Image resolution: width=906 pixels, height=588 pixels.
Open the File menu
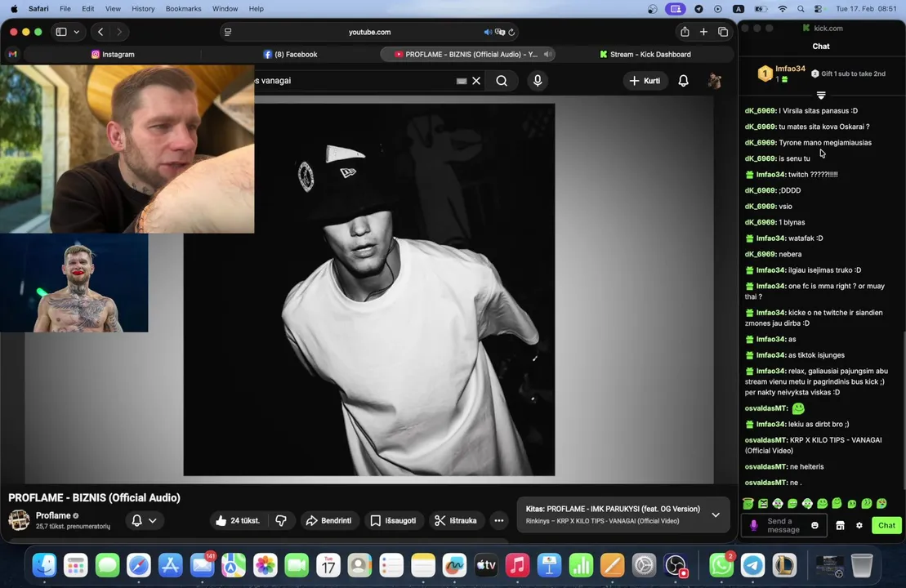click(65, 9)
